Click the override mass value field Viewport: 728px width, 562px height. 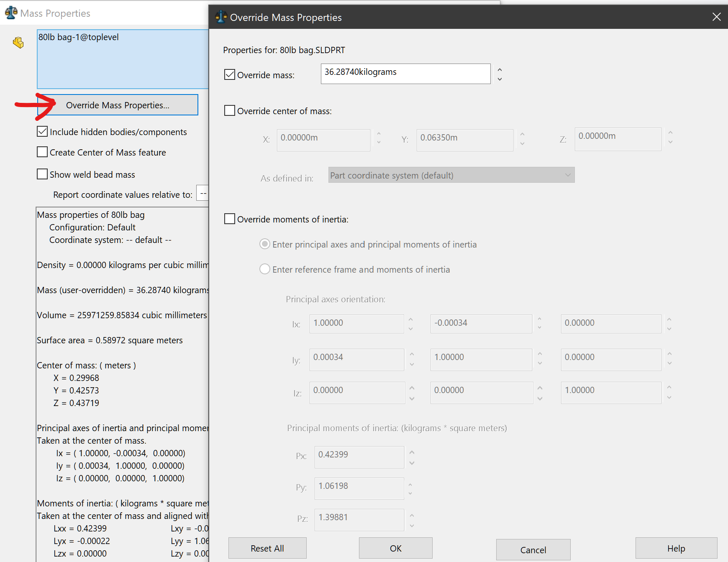(405, 74)
